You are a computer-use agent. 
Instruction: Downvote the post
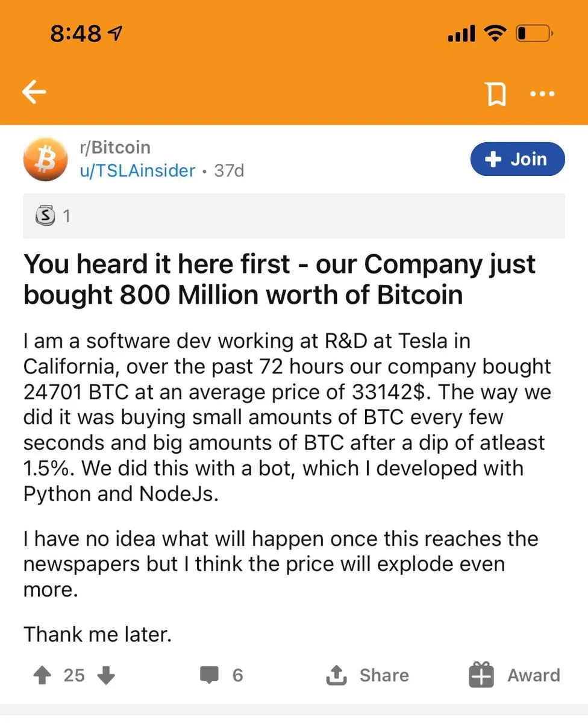(x=106, y=675)
